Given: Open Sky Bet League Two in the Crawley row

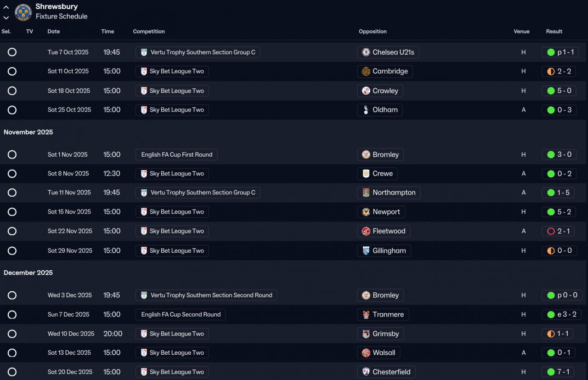Looking at the screenshot, I should tap(172, 91).
